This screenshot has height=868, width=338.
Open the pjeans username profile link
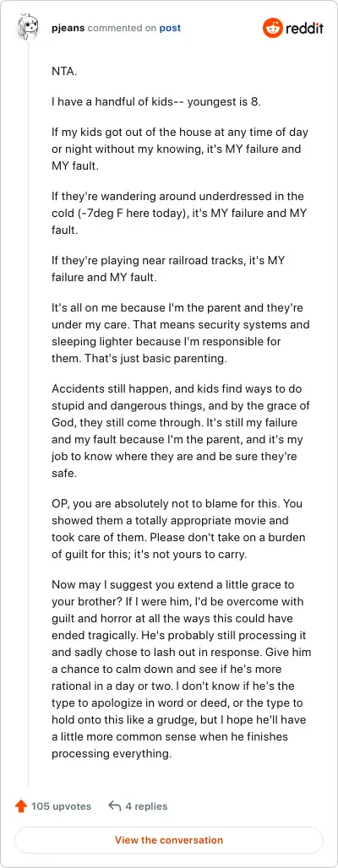tap(68, 28)
